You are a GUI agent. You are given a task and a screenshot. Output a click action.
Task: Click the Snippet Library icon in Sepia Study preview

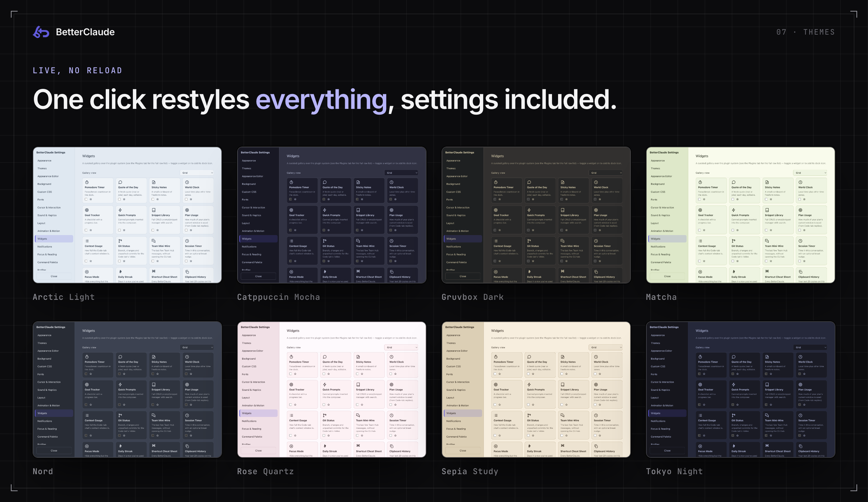click(x=563, y=385)
